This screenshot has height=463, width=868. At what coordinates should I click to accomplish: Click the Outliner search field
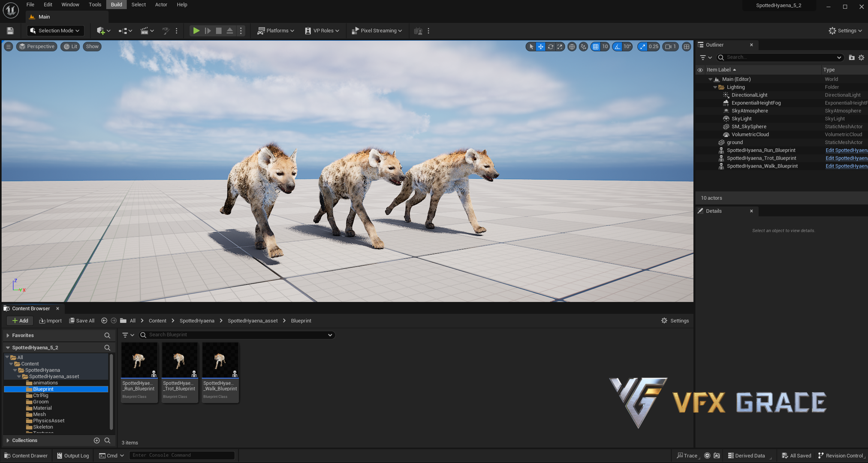(x=780, y=57)
